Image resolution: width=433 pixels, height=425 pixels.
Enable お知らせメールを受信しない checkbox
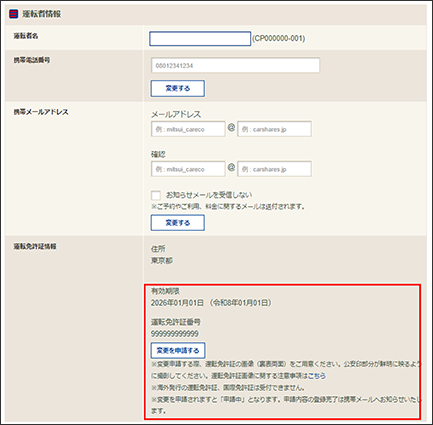tap(156, 195)
